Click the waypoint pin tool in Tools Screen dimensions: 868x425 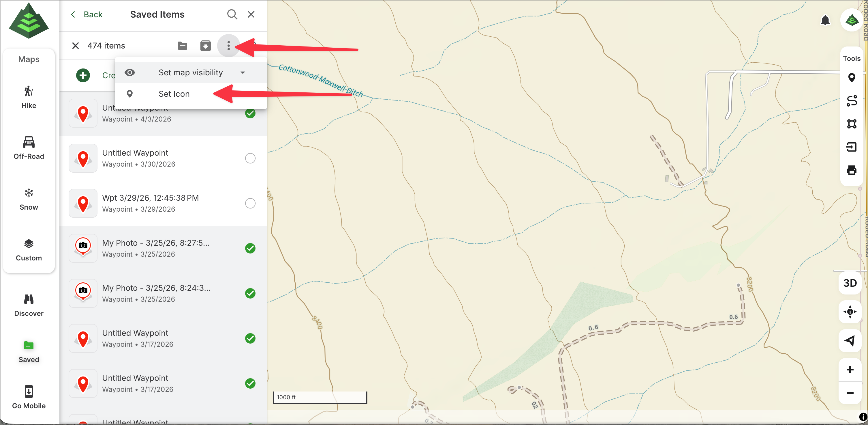coord(851,78)
